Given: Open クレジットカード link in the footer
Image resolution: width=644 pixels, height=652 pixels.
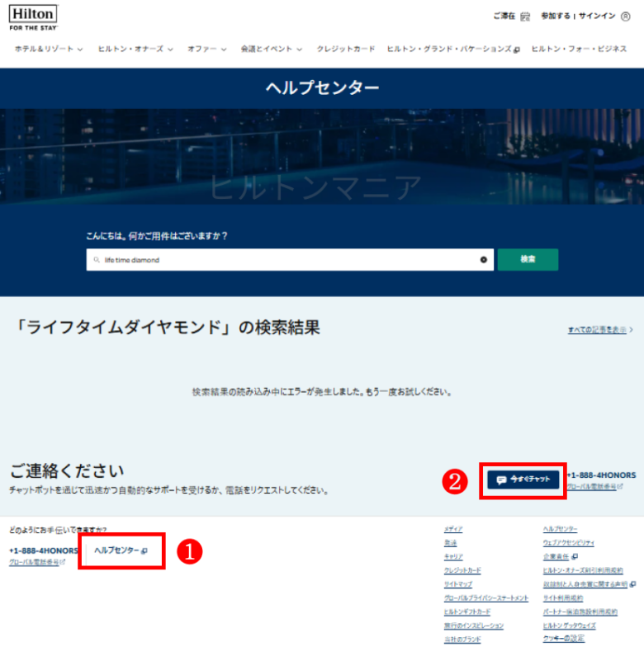Looking at the screenshot, I should [462, 570].
